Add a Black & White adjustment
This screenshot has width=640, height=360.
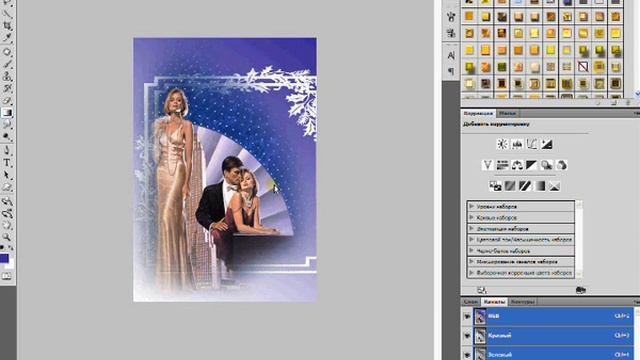pos(532,165)
